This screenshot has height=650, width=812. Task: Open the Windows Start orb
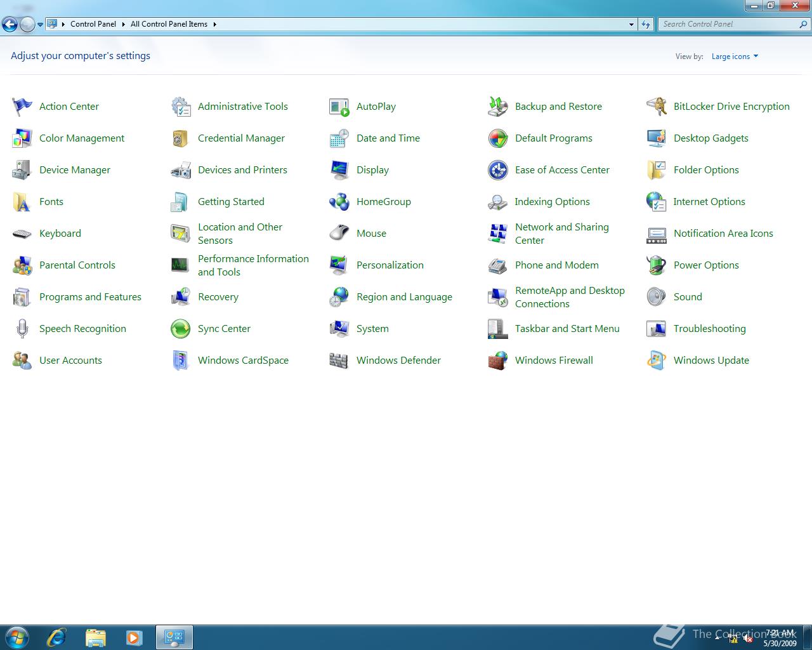[16, 637]
